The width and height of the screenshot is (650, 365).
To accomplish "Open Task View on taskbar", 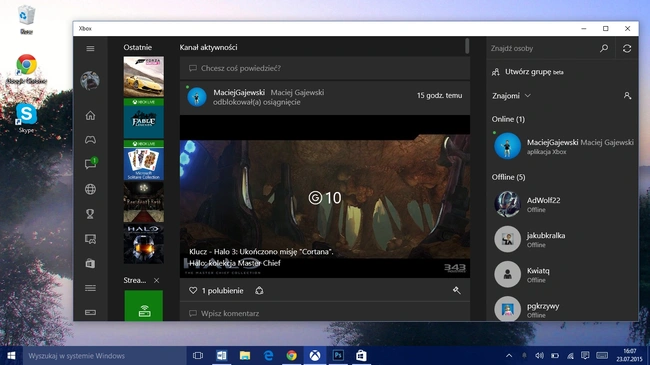I will coord(198,355).
